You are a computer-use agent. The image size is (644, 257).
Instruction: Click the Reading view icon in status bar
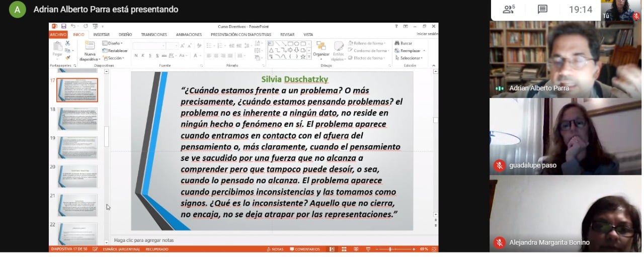pos(356,249)
